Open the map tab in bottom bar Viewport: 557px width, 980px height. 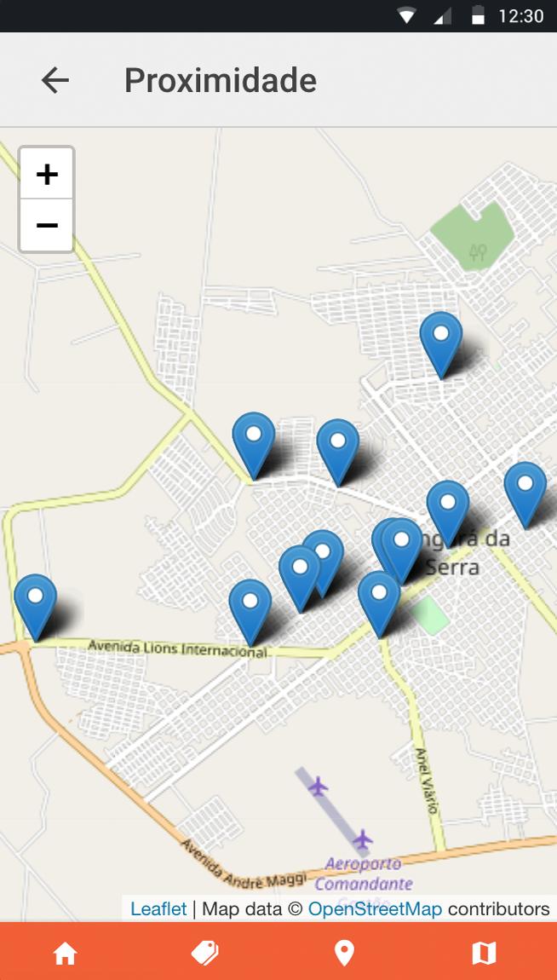(x=484, y=953)
